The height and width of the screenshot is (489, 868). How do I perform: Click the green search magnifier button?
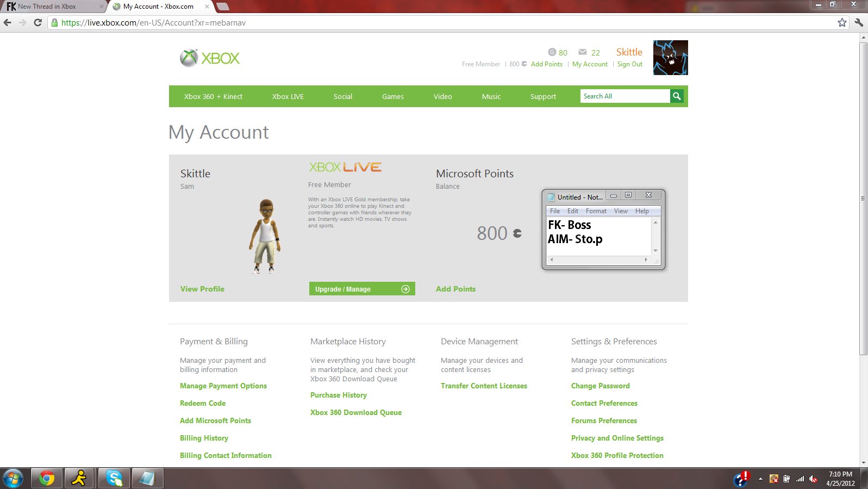677,96
